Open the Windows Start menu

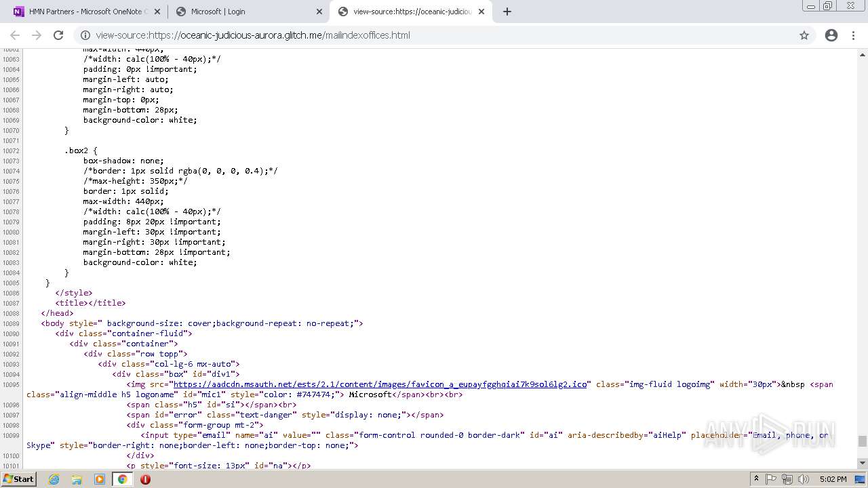[x=18, y=479]
